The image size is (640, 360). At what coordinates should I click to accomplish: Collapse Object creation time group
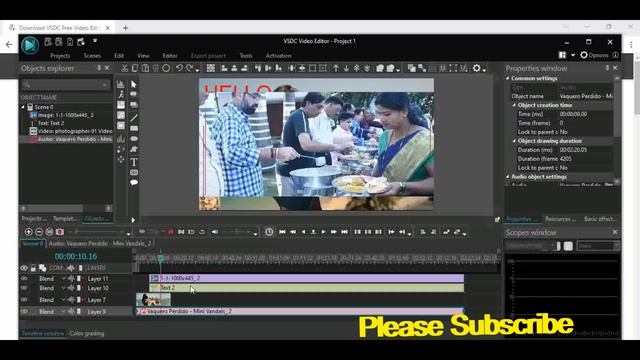coord(514,105)
